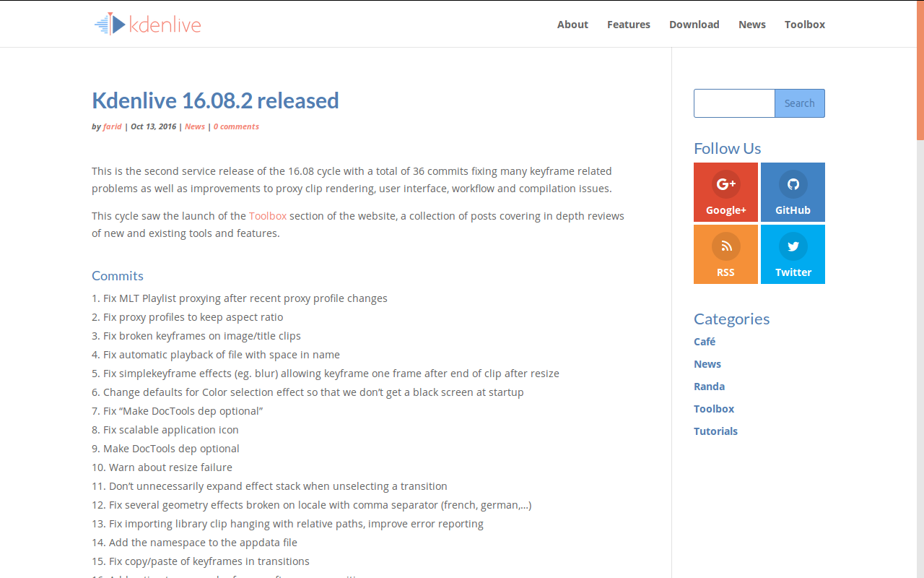
Task: Click commit 3 about broken keyframes
Action: (196, 336)
